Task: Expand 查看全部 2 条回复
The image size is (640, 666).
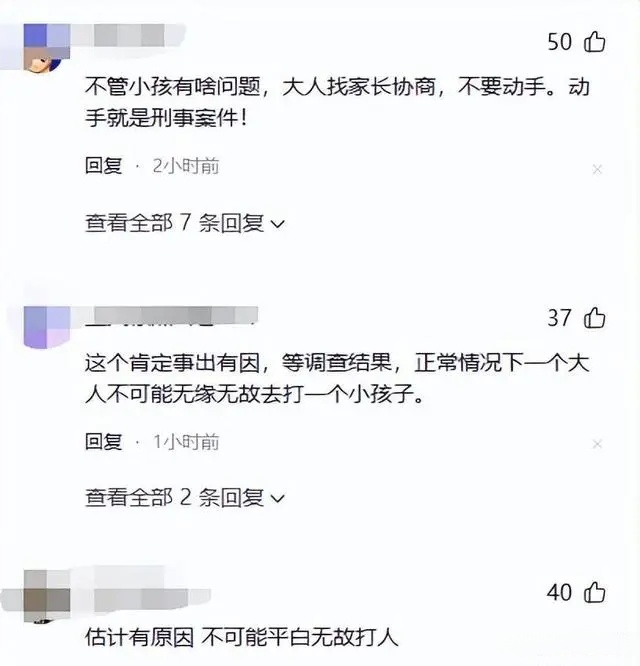Action: click(x=185, y=497)
